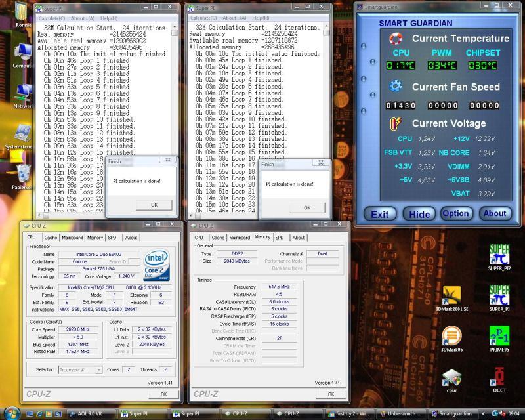Open the OCCT desktop shortcut

click(499, 380)
